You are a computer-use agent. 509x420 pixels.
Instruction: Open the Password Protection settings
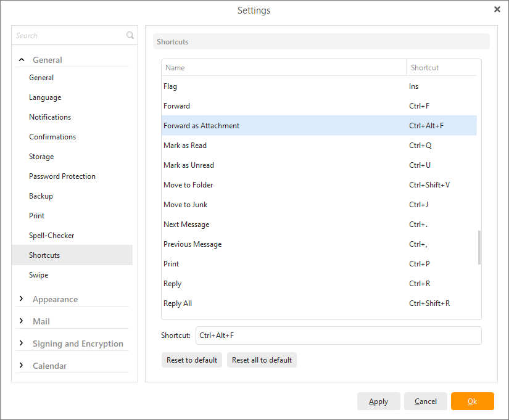[62, 176]
